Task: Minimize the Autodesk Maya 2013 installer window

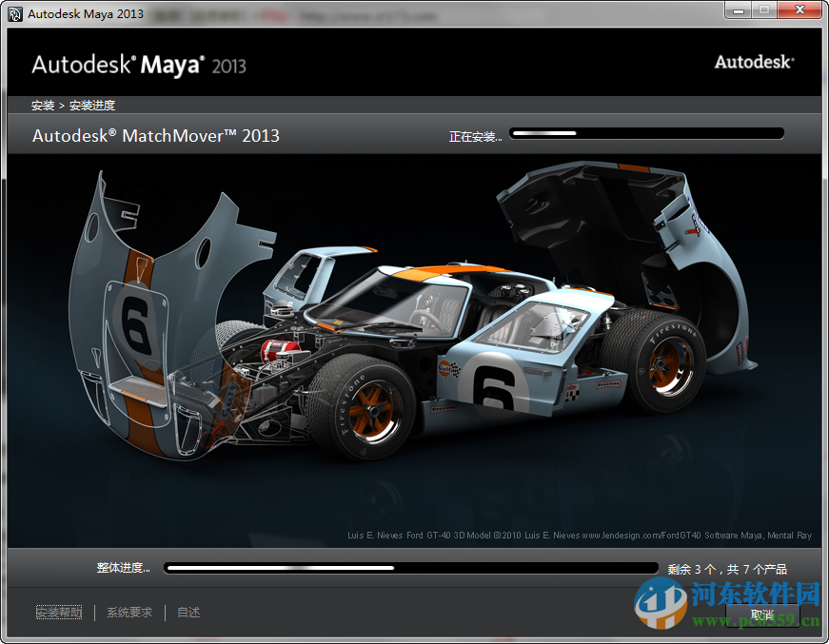Action: 739,10
